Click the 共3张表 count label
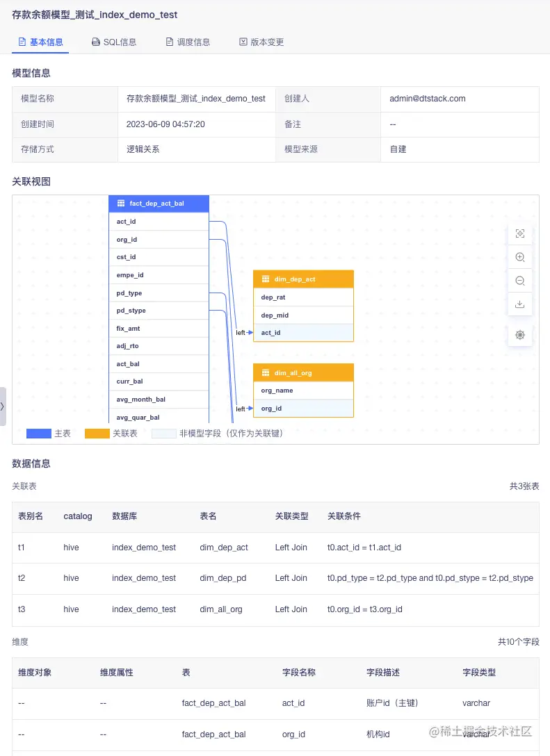Viewport: 550px width, 756px height. 524,486
